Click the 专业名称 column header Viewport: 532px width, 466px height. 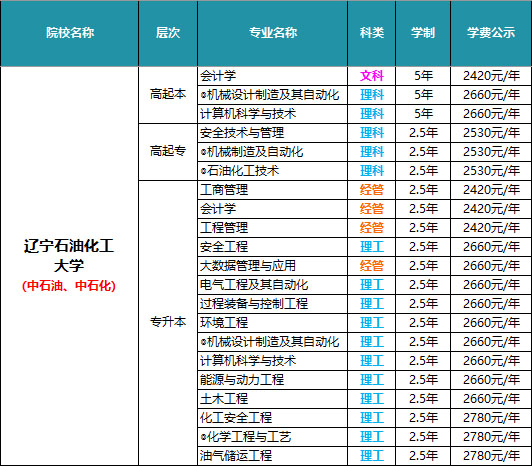tap(273, 33)
